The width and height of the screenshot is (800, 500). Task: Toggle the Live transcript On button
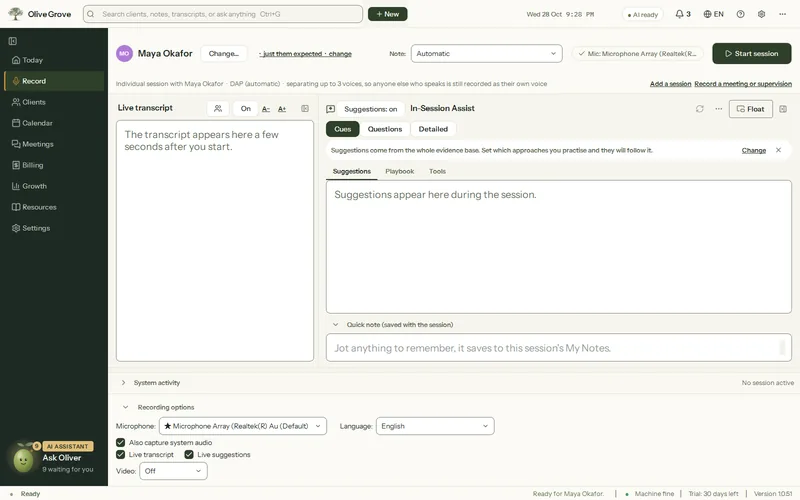[245, 108]
